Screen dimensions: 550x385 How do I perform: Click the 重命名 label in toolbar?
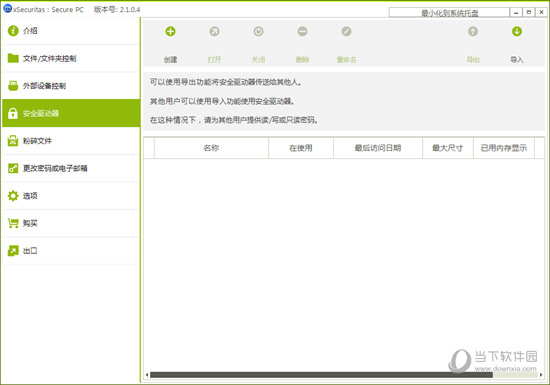tap(347, 60)
